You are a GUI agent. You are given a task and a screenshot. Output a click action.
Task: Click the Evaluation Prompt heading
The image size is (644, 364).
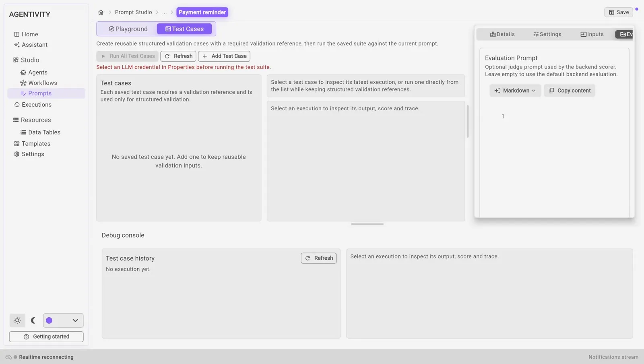tap(511, 58)
